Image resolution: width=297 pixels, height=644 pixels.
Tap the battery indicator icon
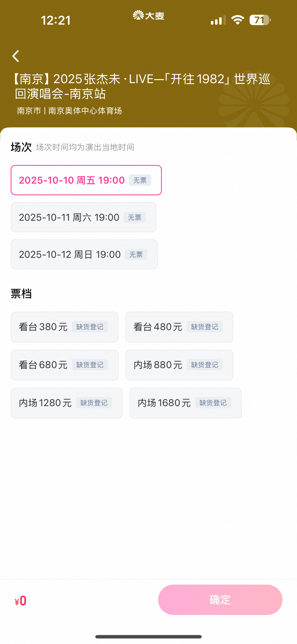click(x=260, y=20)
